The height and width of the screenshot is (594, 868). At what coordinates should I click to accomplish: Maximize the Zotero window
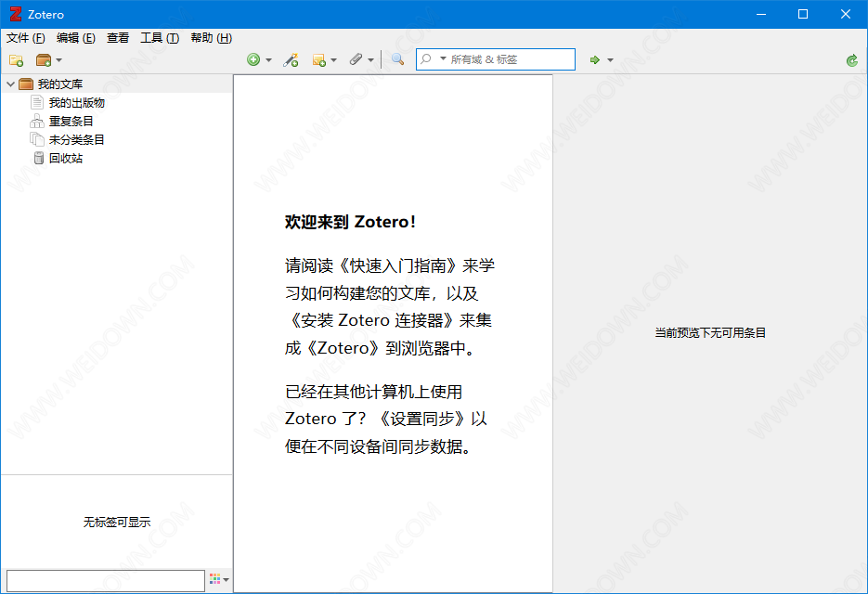[803, 15]
